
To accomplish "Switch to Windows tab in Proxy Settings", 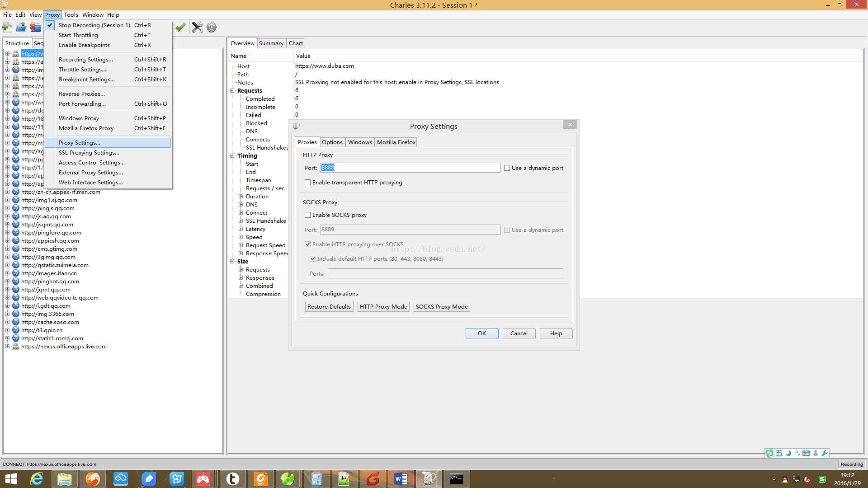I will click(x=360, y=142).
